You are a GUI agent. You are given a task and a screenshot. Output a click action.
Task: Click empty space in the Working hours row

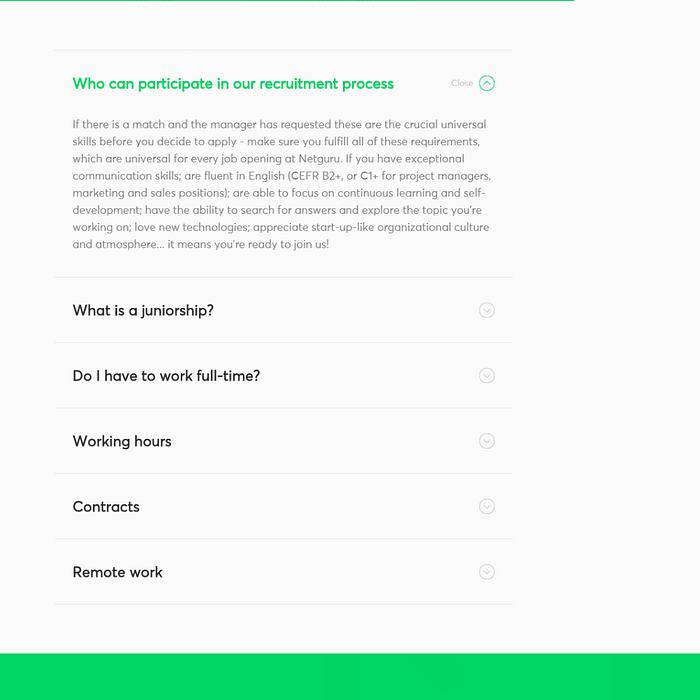click(x=324, y=441)
